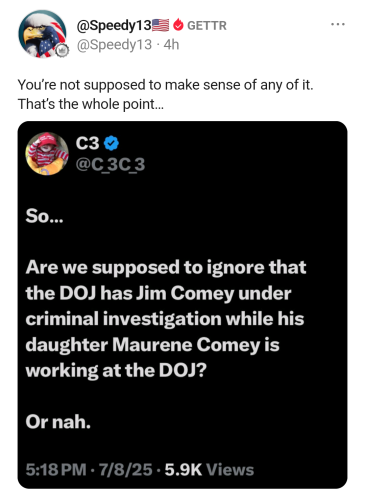Viewport: 365px width, 500px height.
Task: Expand the three-dot more options menu
Action: point(338,24)
